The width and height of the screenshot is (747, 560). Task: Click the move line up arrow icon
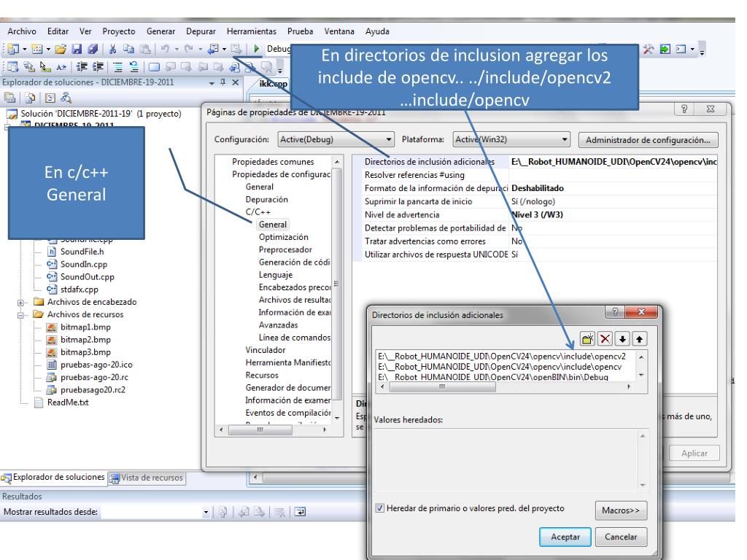tap(639, 339)
